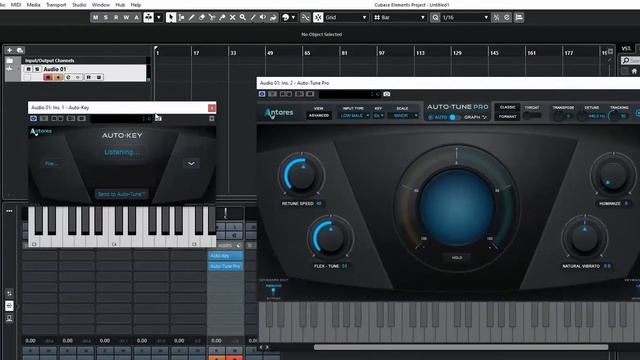The height and width of the screenshot is (360, 640).
Task: Open the Window menu
Action: 100,5
